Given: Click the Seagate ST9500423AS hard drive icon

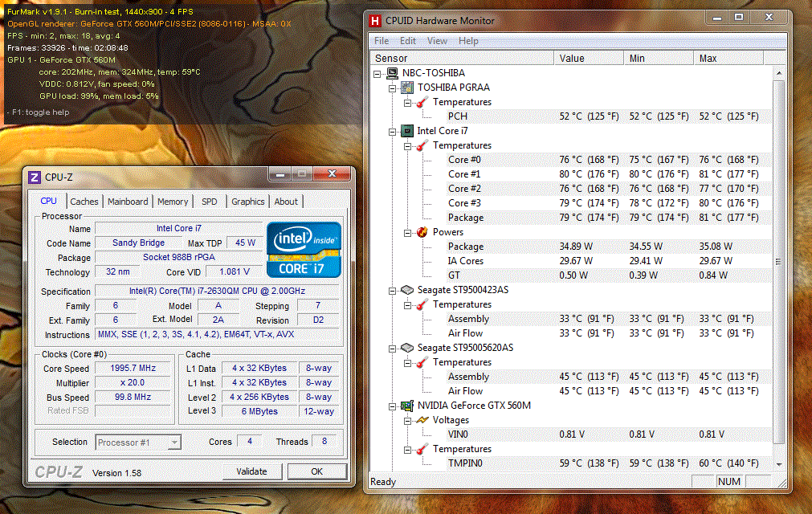Looking at the screenshot, I should (407, 290).
